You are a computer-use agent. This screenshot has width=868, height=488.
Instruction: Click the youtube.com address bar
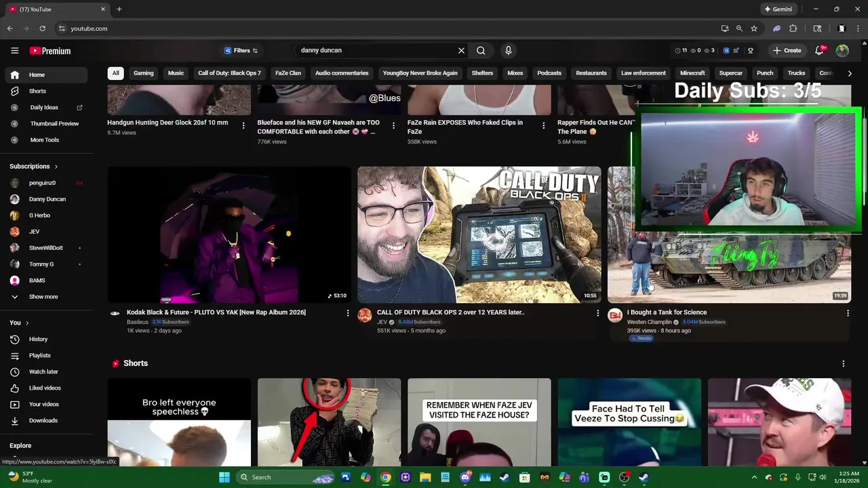click(387, 28)
